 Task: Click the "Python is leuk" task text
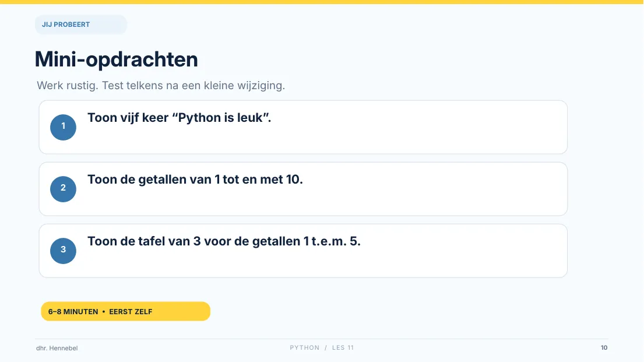179,118
